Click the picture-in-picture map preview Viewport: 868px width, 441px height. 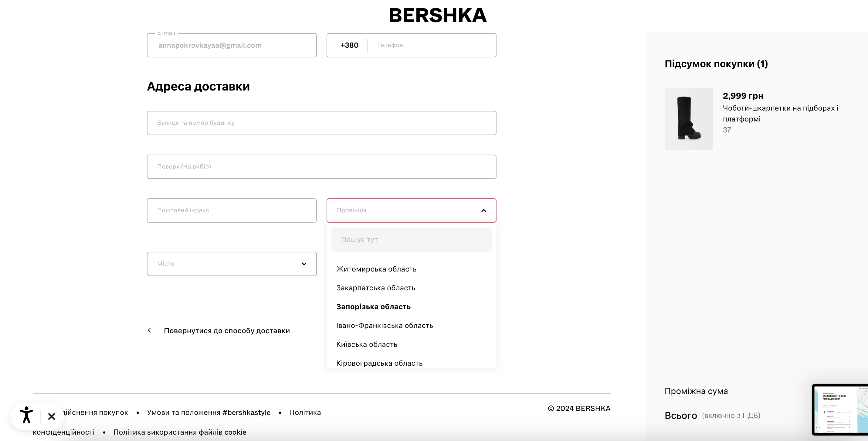click(839, 410)
